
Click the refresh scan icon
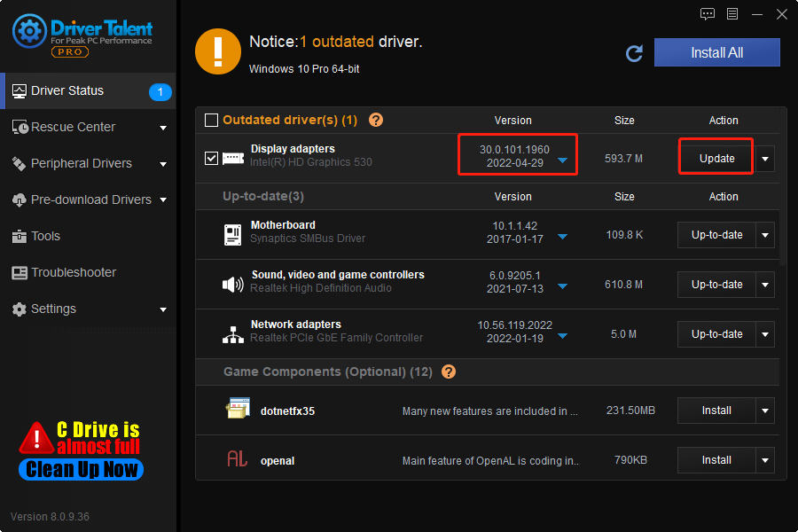[x=634, y=53]
